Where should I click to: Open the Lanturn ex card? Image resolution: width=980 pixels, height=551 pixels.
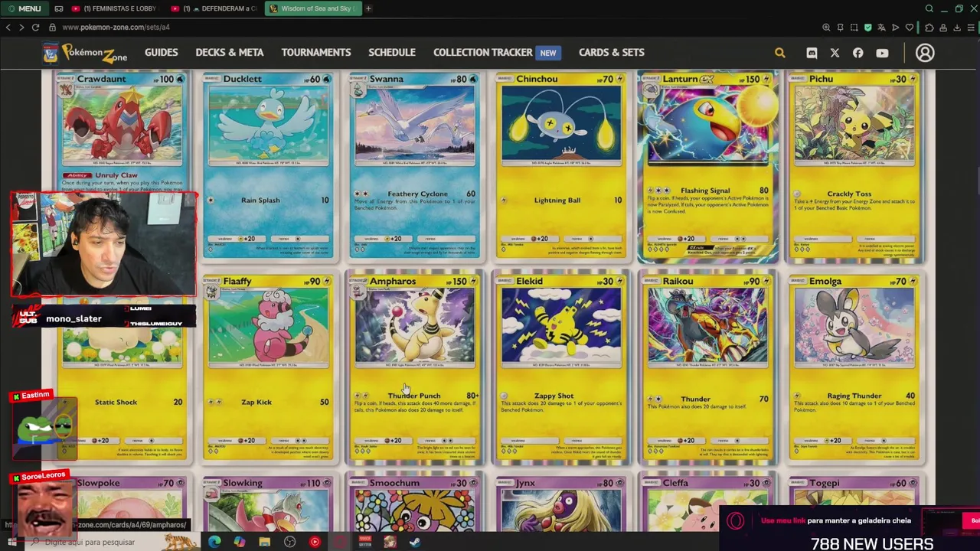(x=708, y=166)
